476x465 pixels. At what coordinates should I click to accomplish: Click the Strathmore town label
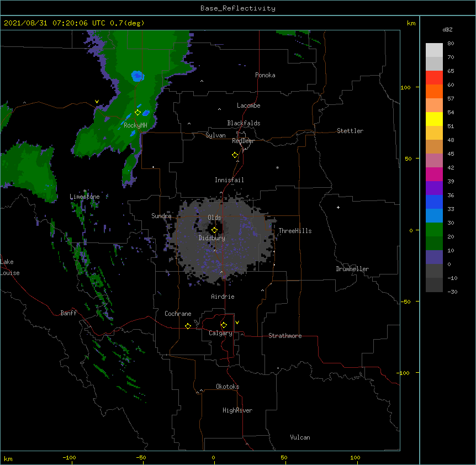pyautogui.click(x=285, y=336)
